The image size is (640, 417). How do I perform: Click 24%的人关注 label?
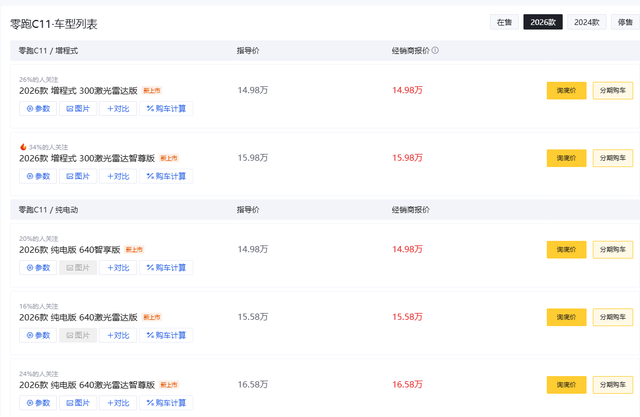[39, 374]
